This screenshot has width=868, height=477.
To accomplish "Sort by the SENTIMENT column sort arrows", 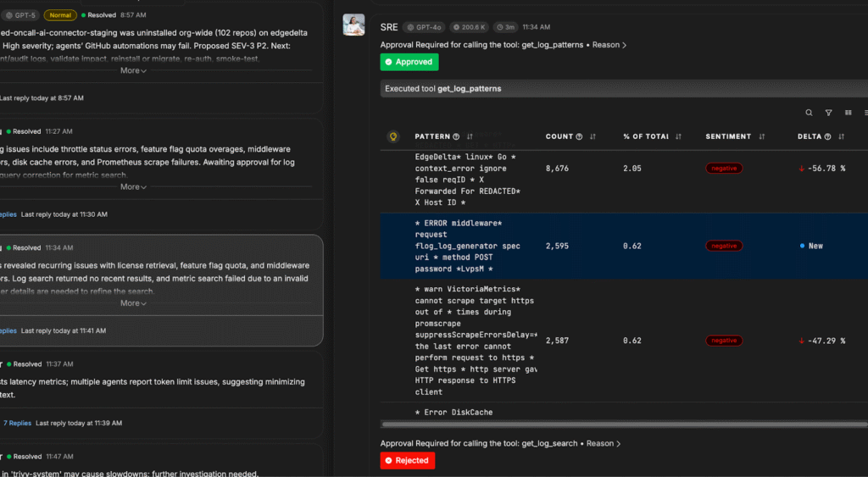I will click(761, 136).
